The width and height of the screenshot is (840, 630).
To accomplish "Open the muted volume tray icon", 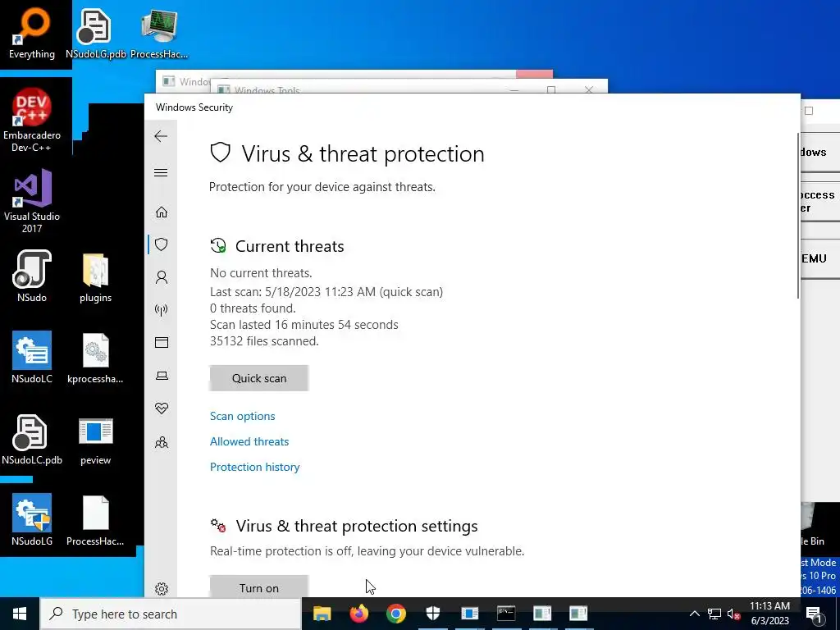I will [x=734, y=614].
